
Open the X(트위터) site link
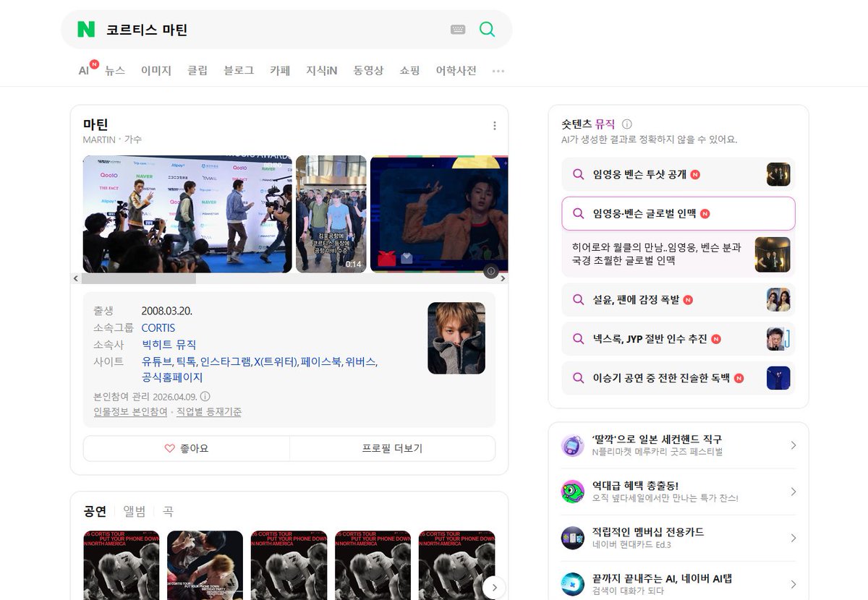coord(276,361)
